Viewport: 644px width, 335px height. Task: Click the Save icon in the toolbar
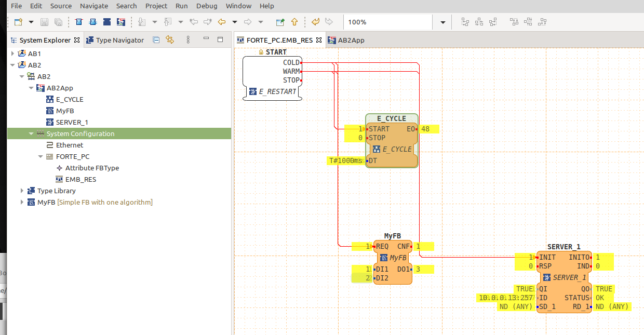(x=45, y=22)
